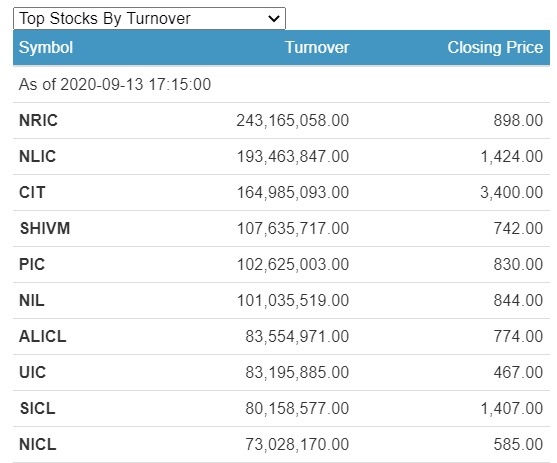This screenshot has width=557, height=463.
Task: Select SICL closing price 1,407.00
Action: click(512, 409)
